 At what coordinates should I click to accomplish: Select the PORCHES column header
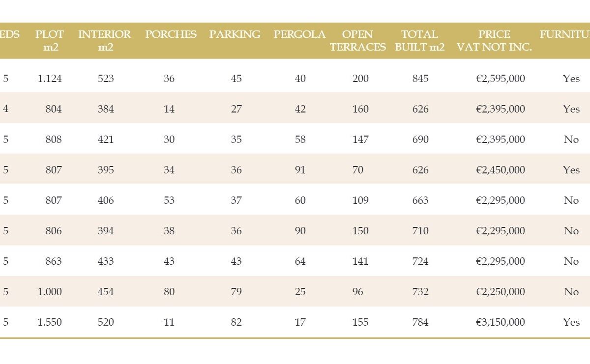[171, 34]
